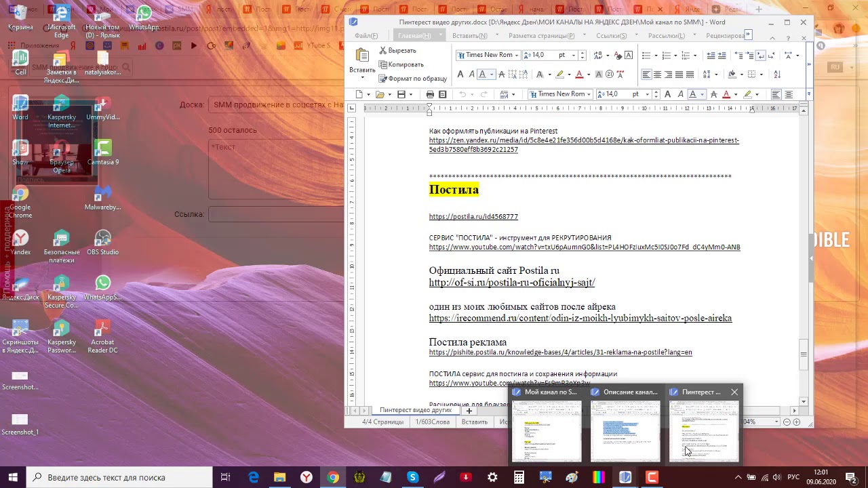Click the increase indent icon
The width and height of the screenshot is (868, 488).
[723, 55]
